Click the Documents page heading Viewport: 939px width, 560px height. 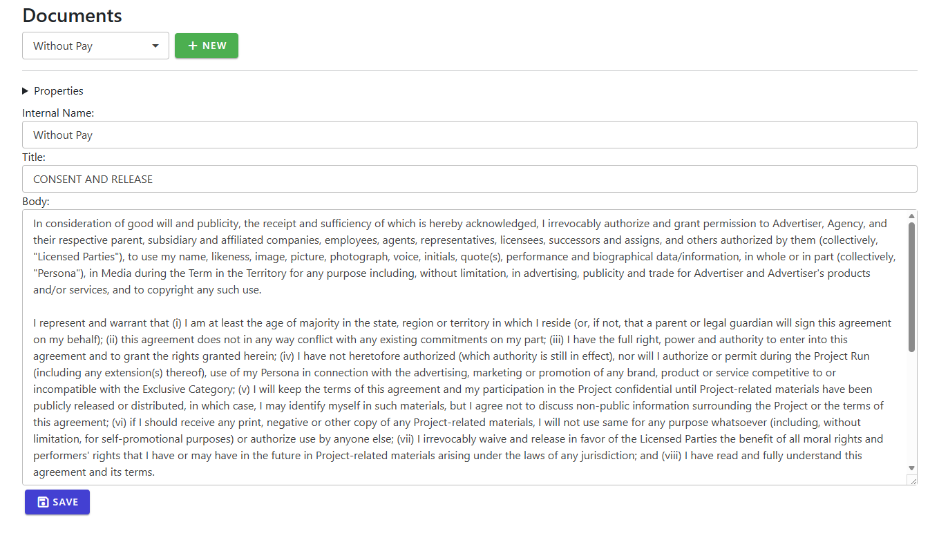click(x=72, y=15)
